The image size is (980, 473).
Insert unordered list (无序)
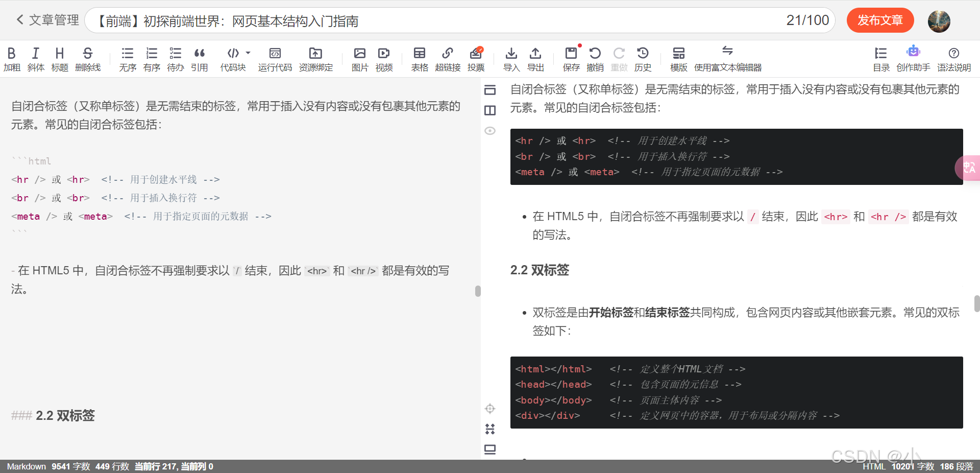128,59
